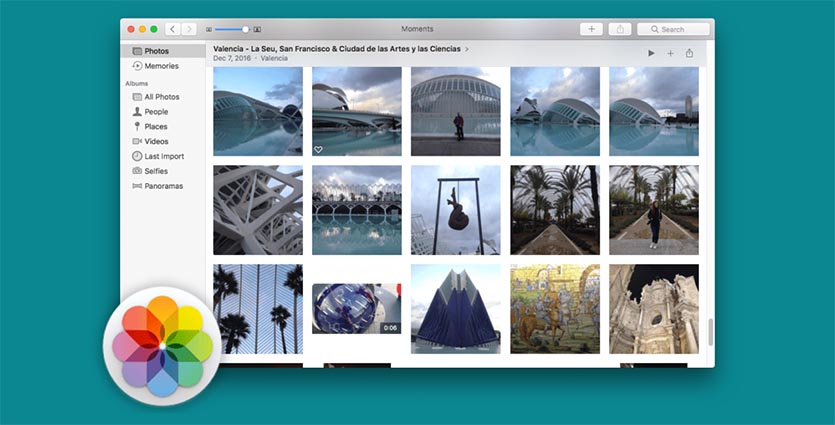Image resolution: width=835 pixels, height=425 pixels.
Task: Click the toolbar share button beside Search
Action: 619,30
